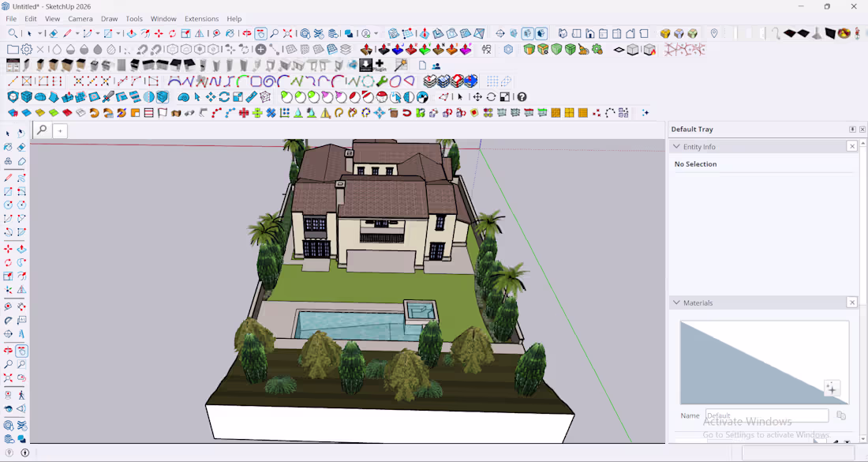This screenshot has width=868, height=462.
Task: Click the model credits icon in status bar
Action: (25, 453)
